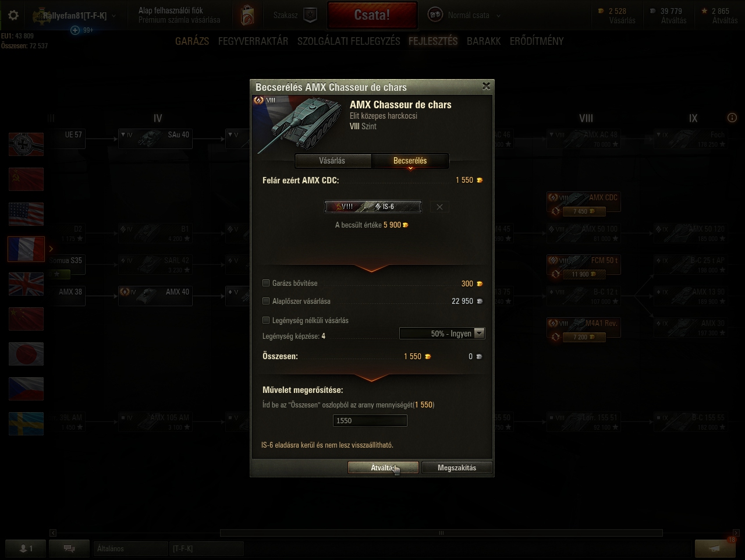The height and width of the screenshot is (560, 745).
Task: Select the USA nation flag
Action: pos(26,214)
